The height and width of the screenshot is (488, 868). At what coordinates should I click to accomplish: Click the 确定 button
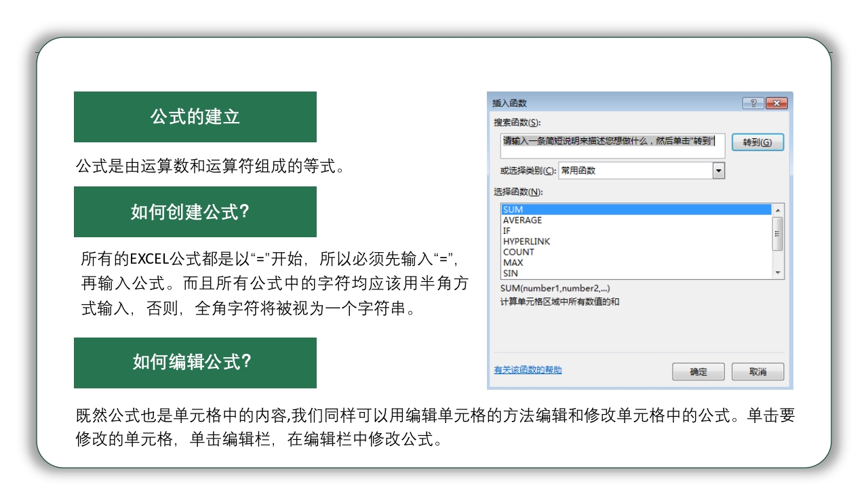click(x=698, y=371)
